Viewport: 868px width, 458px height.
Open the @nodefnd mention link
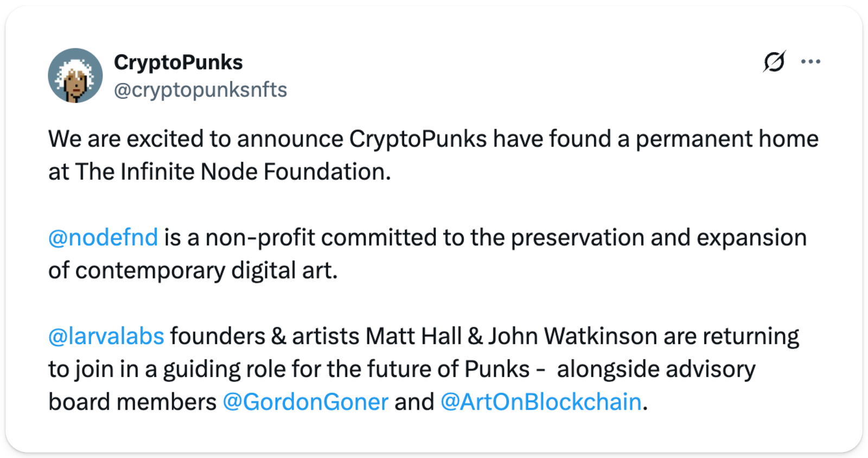point(103,238)
